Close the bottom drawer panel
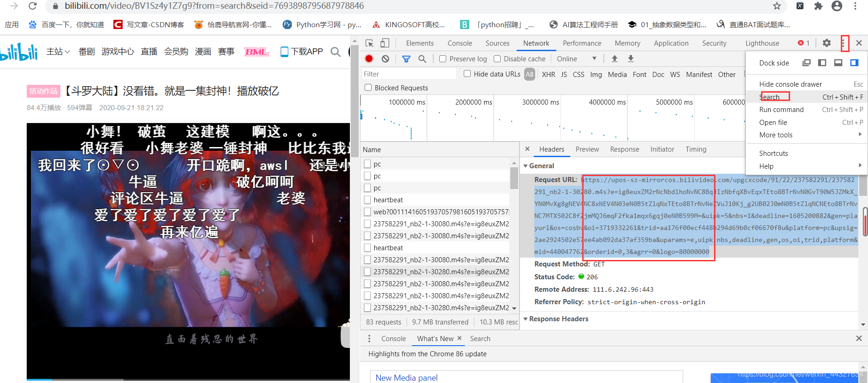The width and height of the screenshot is (868, 383). coord(859,338)
